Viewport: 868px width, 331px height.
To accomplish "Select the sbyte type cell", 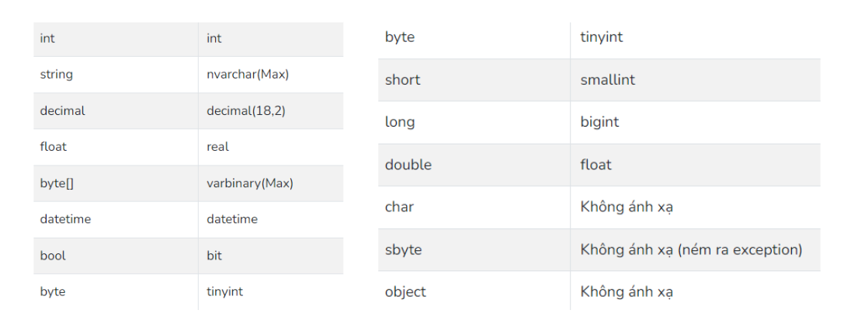I will point(403,250).
